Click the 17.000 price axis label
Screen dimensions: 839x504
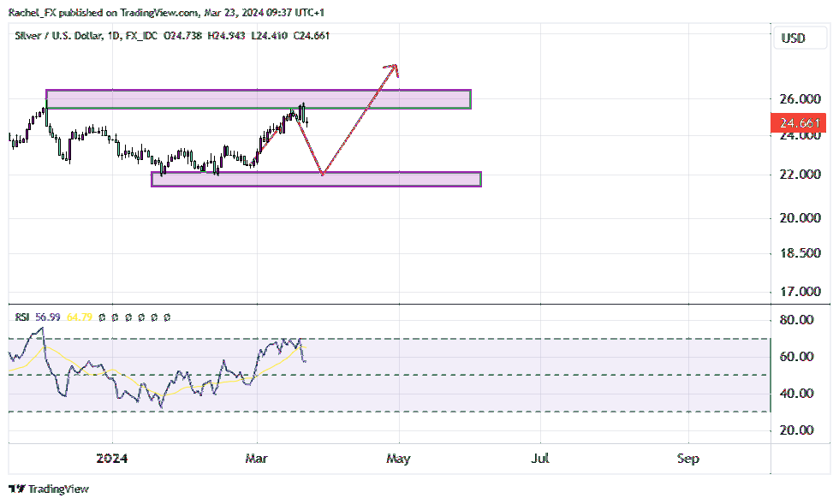point(800,292)
